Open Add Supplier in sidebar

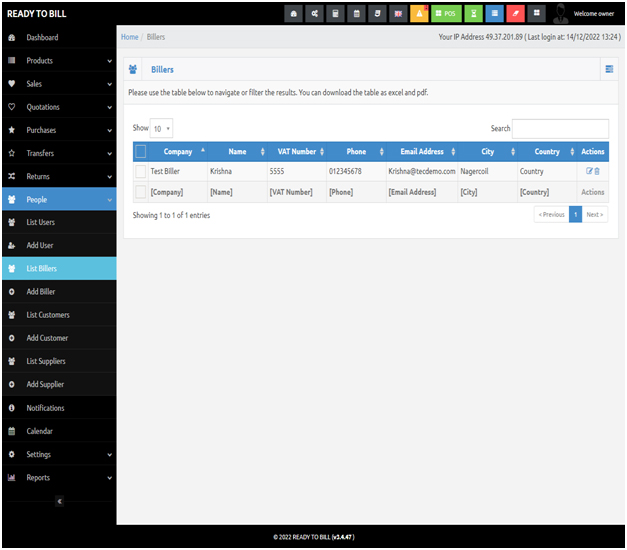click(59, 384)
